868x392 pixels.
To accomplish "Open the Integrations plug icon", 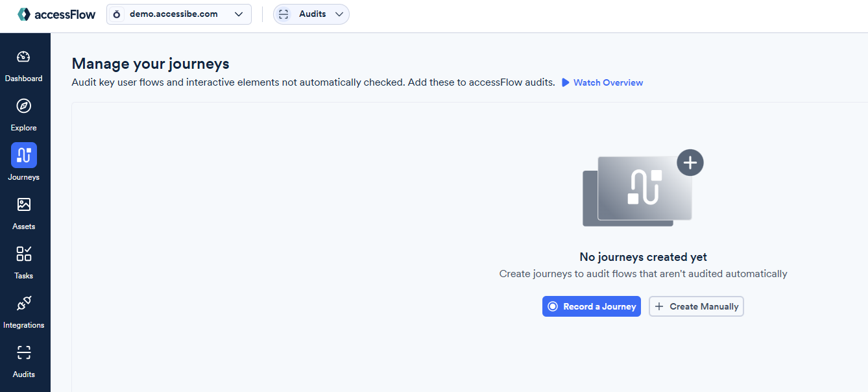I will coord(24,303).
